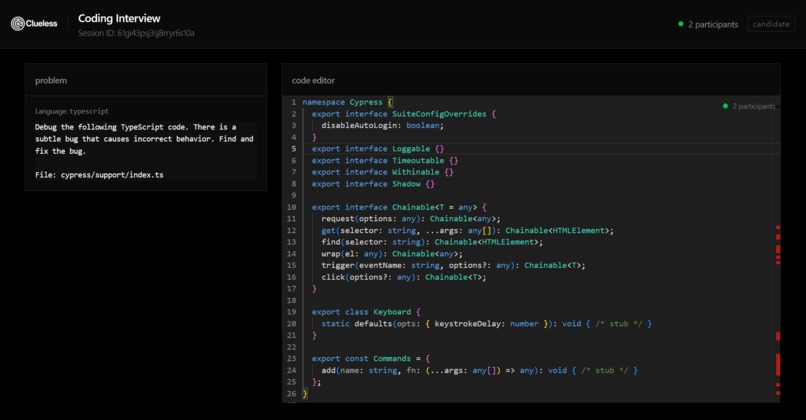Select the Session ID text
This screenshot has width=806, height=420.
[x=136, y=33]
